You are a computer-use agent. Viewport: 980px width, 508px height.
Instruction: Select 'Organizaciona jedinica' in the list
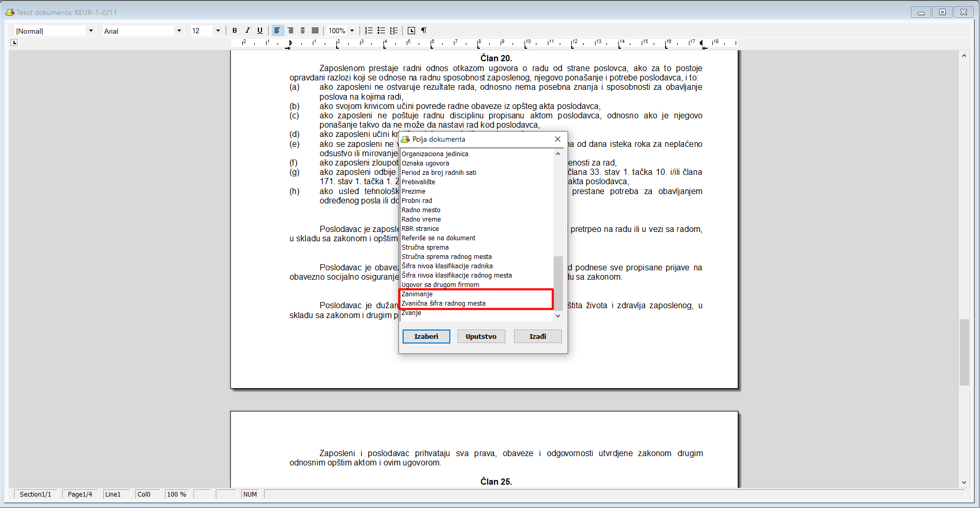(x=477, y=154)
